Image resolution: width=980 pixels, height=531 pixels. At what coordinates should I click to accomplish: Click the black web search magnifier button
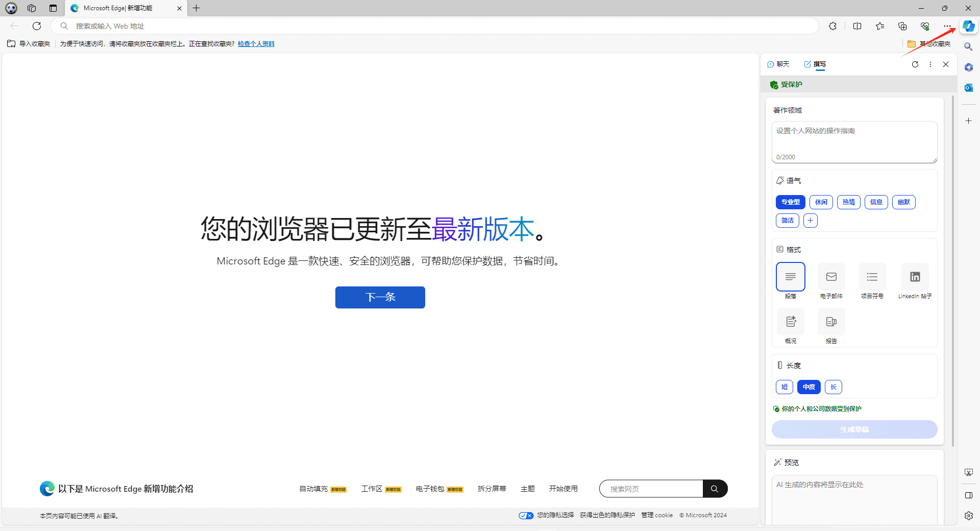pos(715,489)
